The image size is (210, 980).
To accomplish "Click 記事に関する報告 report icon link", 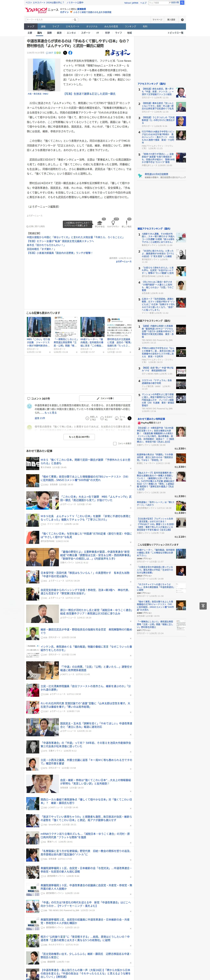I will tap(36, 226).
